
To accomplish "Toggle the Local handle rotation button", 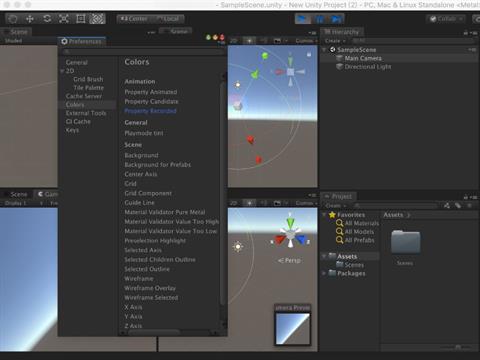I will click(168, 19).
